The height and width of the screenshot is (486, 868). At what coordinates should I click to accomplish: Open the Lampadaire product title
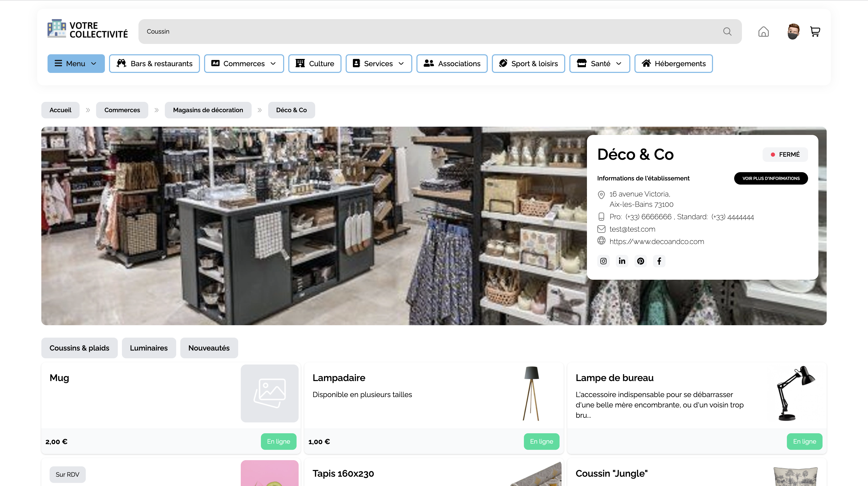pos(339,378)
